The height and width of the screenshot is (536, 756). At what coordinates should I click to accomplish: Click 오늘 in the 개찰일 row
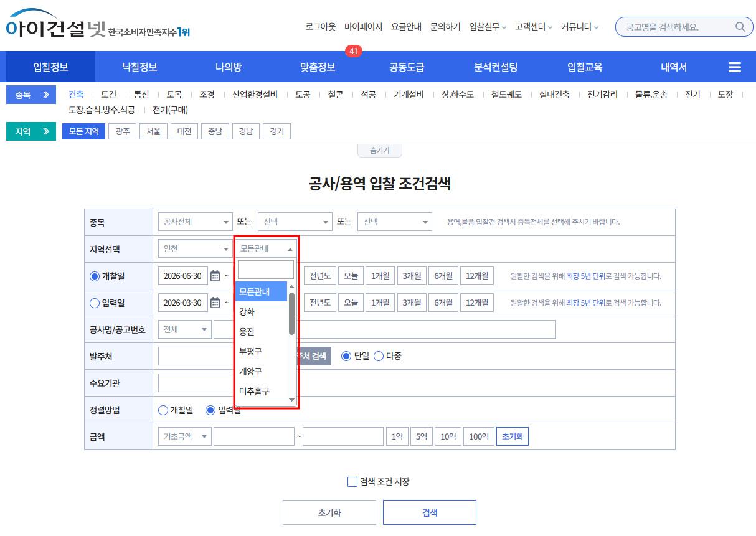click(x=351, y=276)
